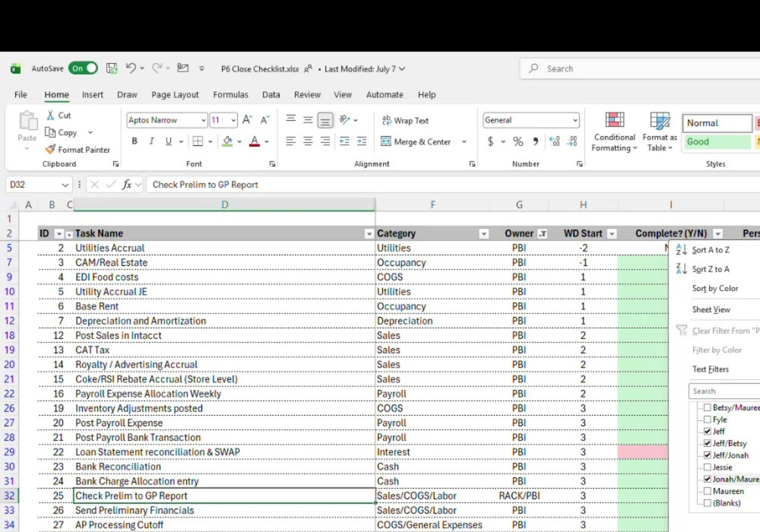Toggle underline formatting
The width and height of the screenshot is (760, 532).
pyautogui.click(x=169, y=141)
